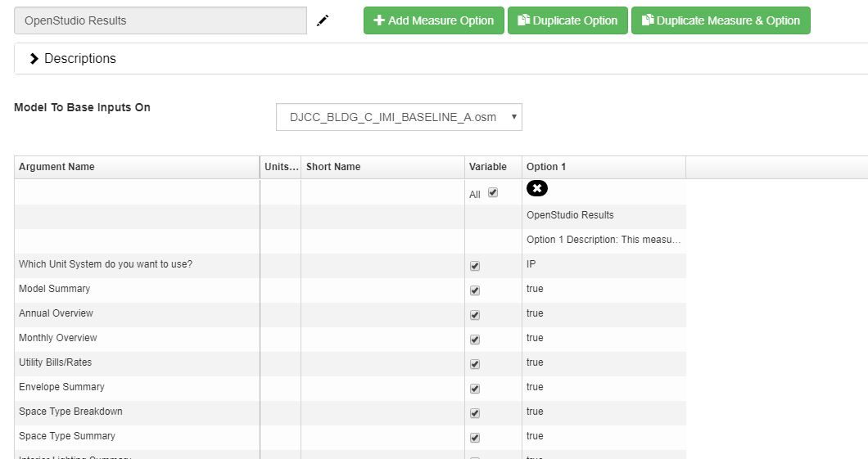868x459 pixels.
Task: Select the Space Type Summary argument name
Action: pyautogui.click(x=67, y=436)
